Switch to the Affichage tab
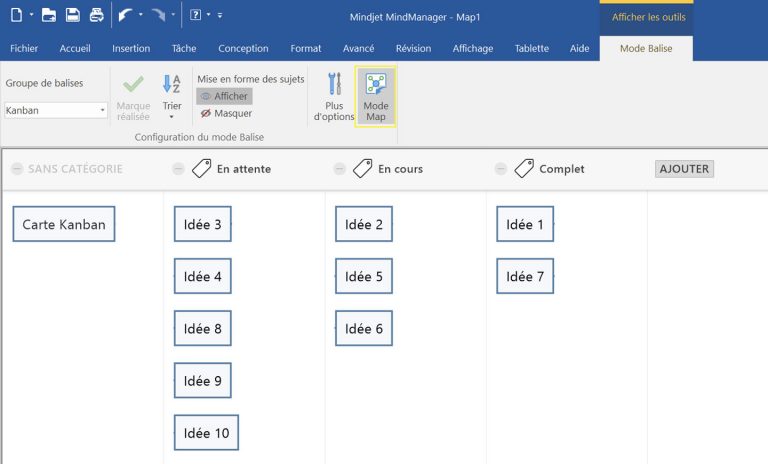Screen dimensions: 768x464 (472, 48)
